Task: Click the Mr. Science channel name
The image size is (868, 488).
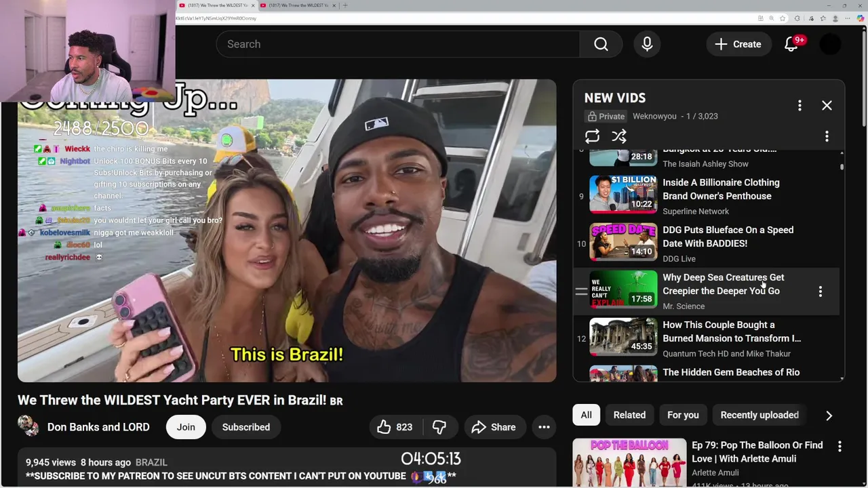Action: click(x=684, y=306)
